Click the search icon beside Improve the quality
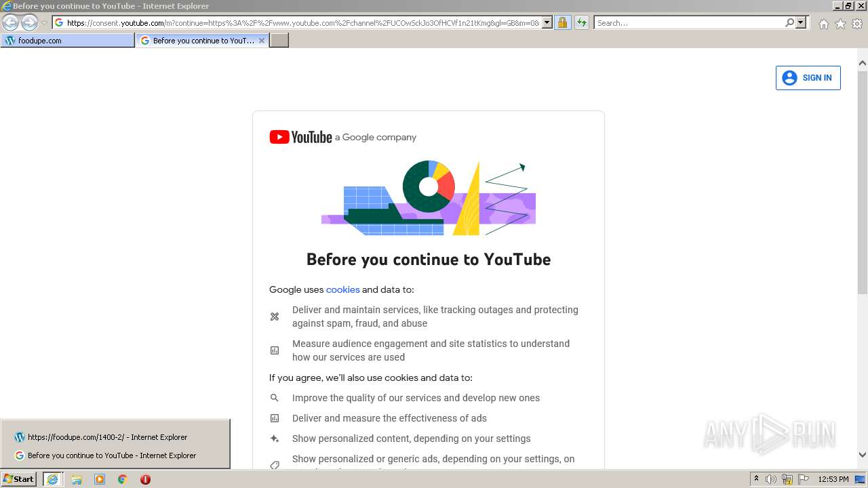 (275, 398)
